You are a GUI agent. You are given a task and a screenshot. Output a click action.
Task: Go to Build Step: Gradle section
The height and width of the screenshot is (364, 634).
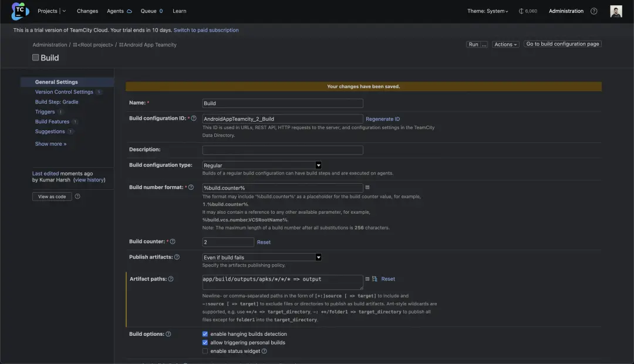click(56, 102)
